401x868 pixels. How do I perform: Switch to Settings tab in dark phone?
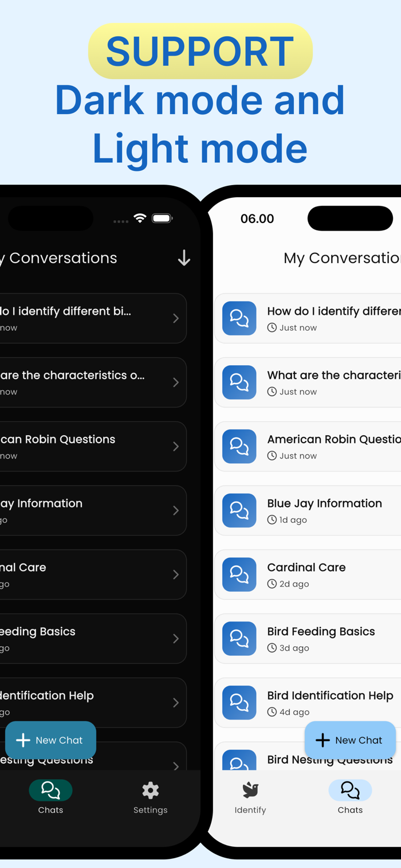151,797
